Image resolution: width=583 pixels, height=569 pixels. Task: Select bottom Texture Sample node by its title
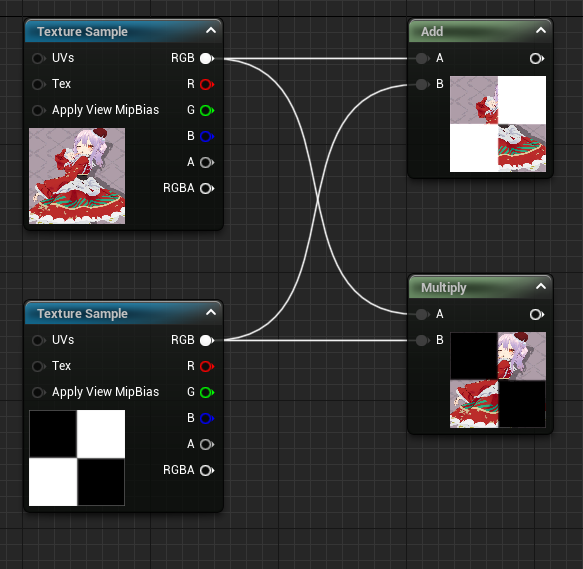[x=82, y=314]
